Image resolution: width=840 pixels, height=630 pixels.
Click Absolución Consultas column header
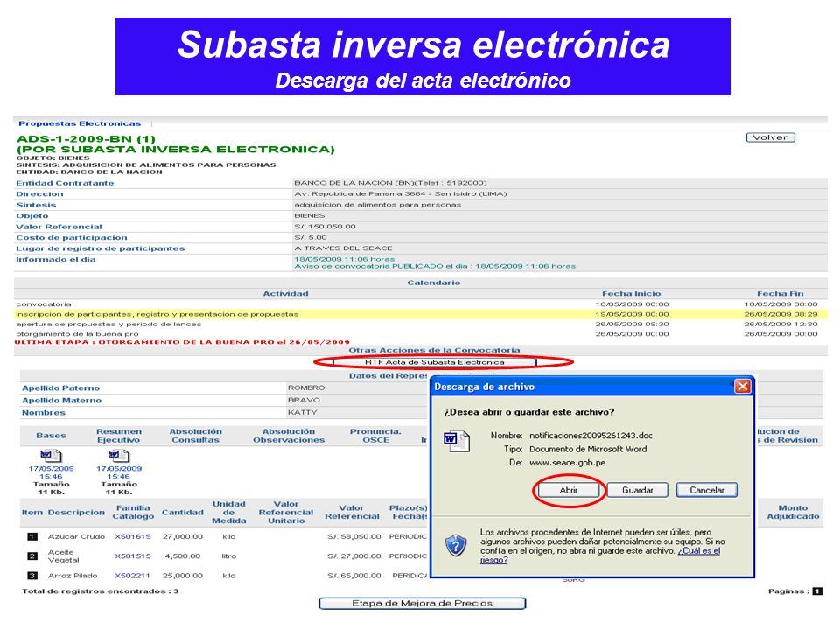tap(195, 436)
